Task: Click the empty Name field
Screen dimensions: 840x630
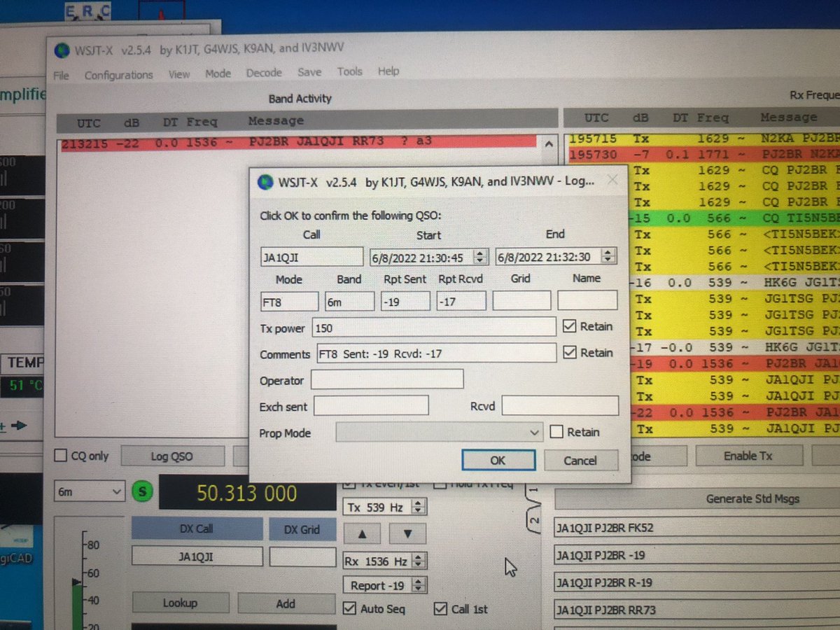Action: click(x=587, y=300)
